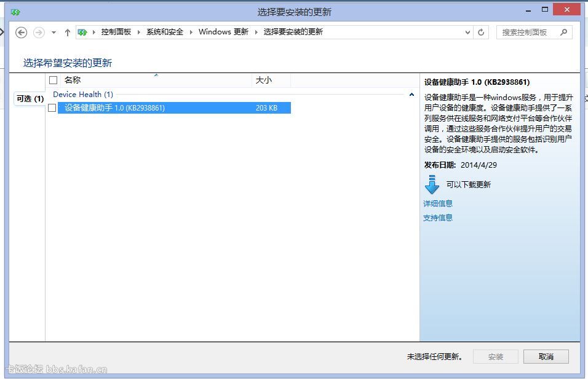The width and height of the screenshot is (588, 379).
Task: Click the 取消 button
Action: 546,356
